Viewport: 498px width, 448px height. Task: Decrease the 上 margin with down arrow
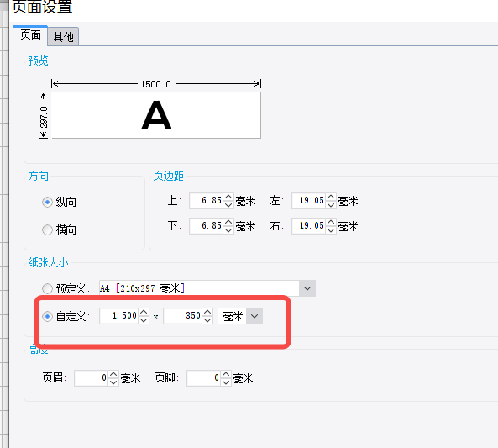228,205
